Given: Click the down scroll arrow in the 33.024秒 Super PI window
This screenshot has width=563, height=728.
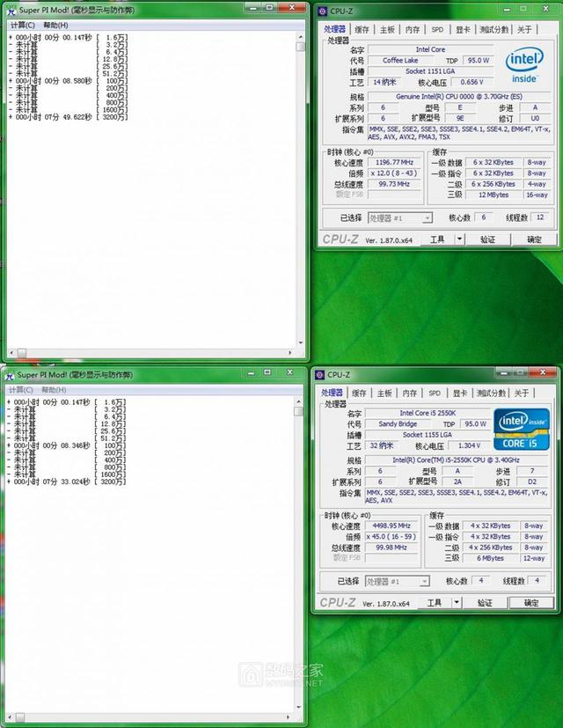Looking at the screenshot, I should tap(298, 707).
